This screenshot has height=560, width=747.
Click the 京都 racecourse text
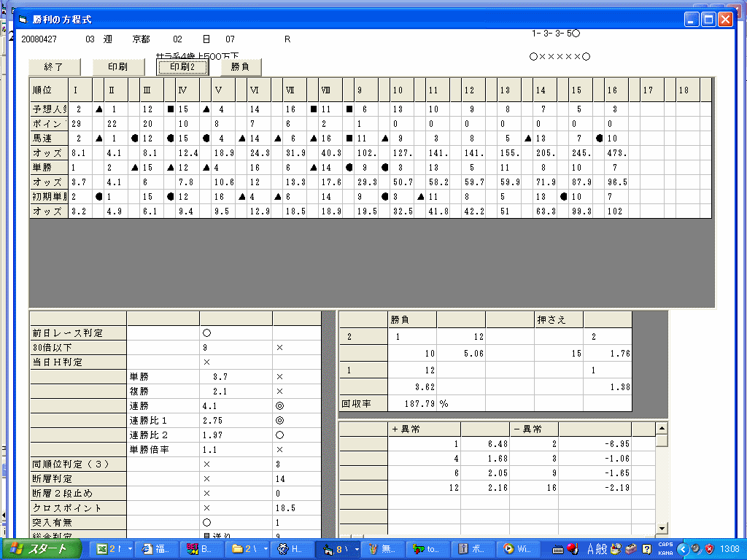(141, 39)
